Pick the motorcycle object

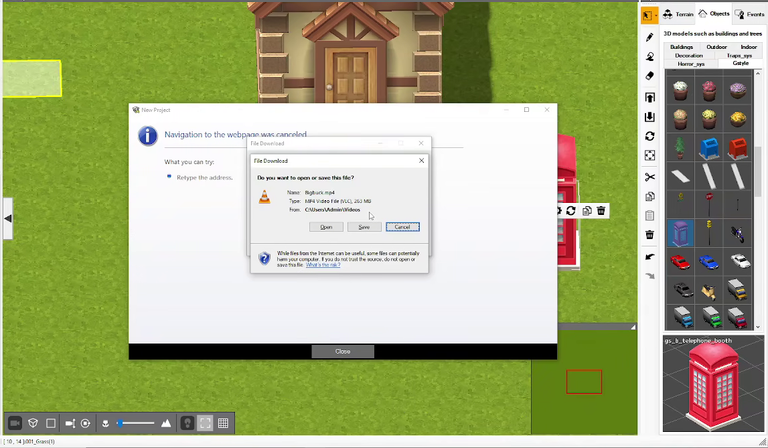737,233
